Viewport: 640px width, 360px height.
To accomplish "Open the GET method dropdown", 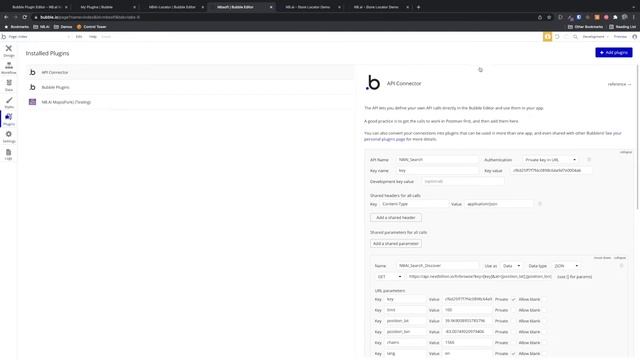I will [389, 277].
